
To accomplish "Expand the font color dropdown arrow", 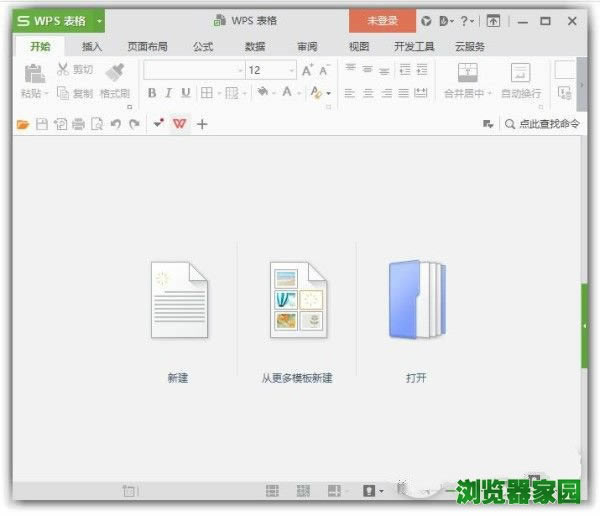I will (299, 93).
